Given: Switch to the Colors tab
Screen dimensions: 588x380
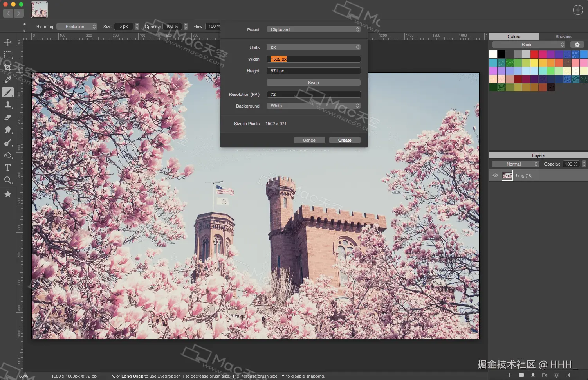Looking at the screenshot, I should [x=514, y=36].
